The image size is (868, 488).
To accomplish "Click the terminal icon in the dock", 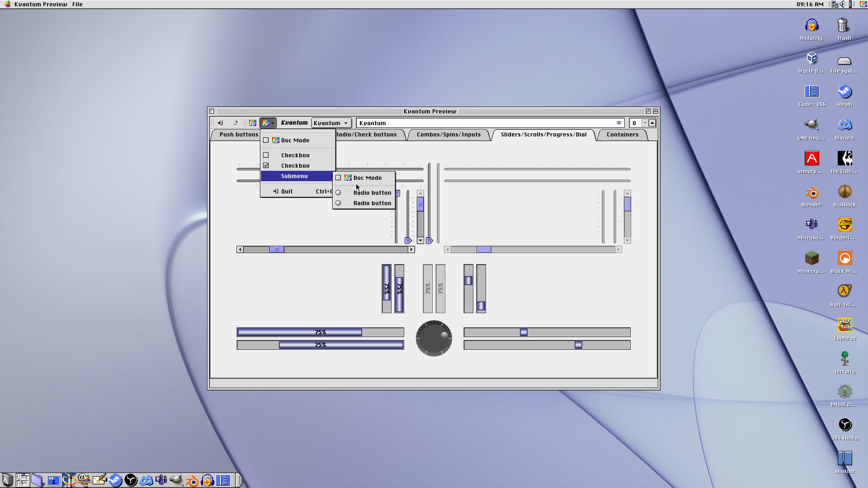I will (x=53, y=480).
